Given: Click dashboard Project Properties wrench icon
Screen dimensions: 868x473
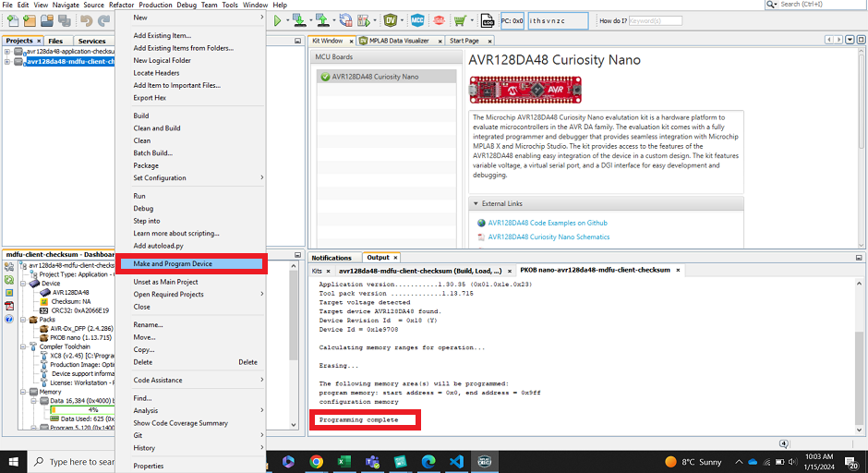Looking at the screenshot, I should tap(9, 267).
